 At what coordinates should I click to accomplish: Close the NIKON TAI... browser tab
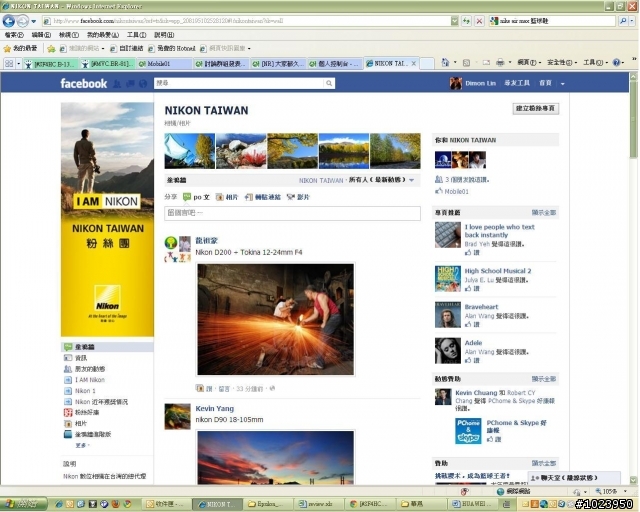tap(413, 64)
